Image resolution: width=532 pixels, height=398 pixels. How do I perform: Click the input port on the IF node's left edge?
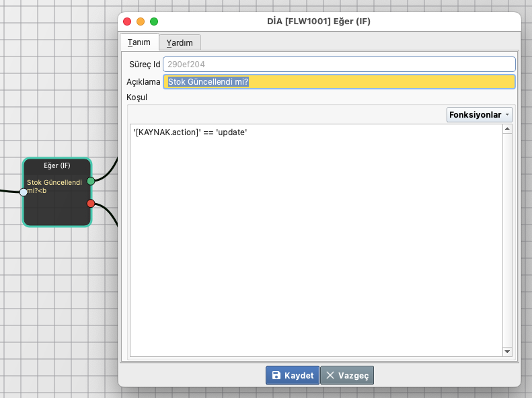tap(24, 192)
